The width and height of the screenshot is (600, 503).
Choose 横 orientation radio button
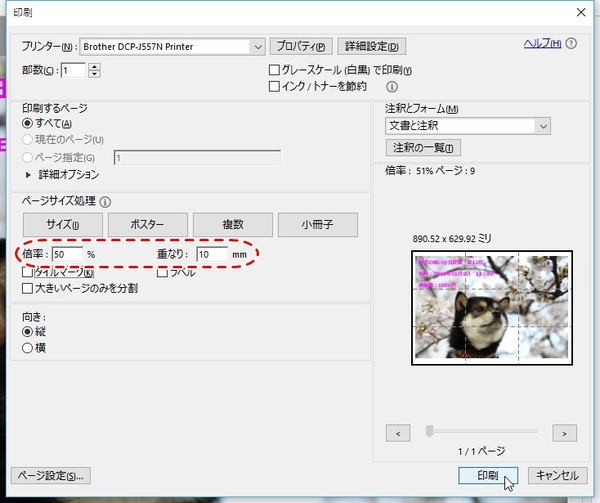click(27, 348)
